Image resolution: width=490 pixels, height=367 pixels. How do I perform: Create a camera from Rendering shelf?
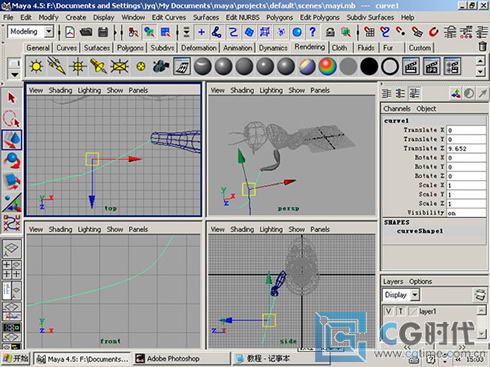pos(161,66)
